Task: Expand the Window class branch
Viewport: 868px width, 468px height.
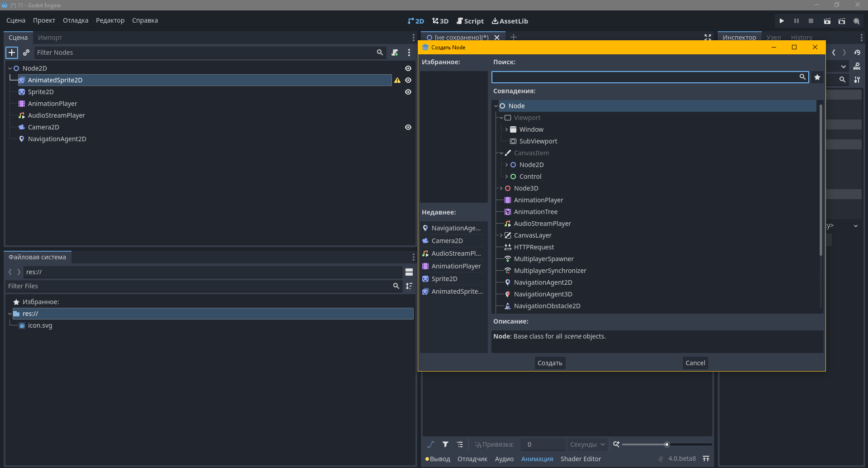Action: 506,129
